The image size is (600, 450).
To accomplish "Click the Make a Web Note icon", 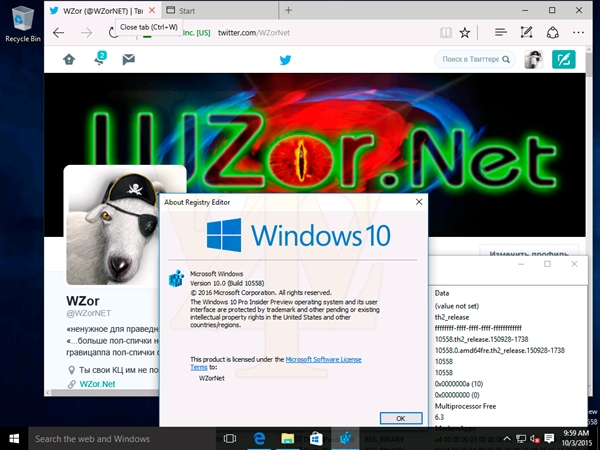I will point(529,33).
